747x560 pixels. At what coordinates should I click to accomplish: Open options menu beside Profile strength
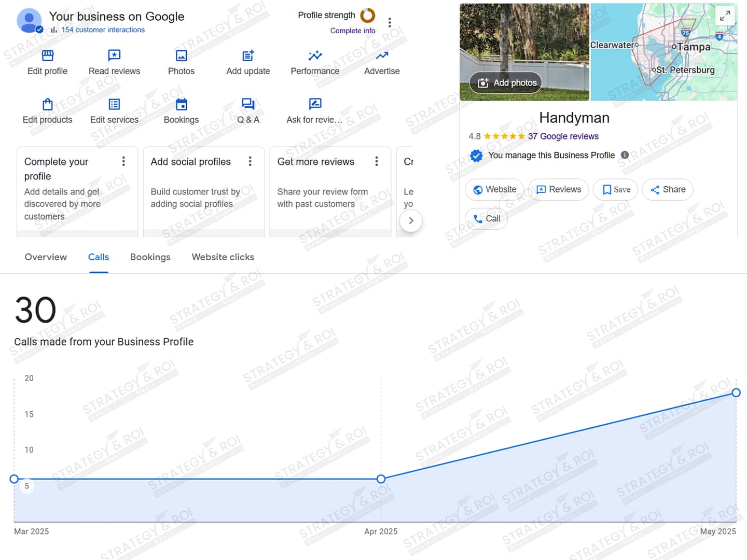click(x=390, y=22)
